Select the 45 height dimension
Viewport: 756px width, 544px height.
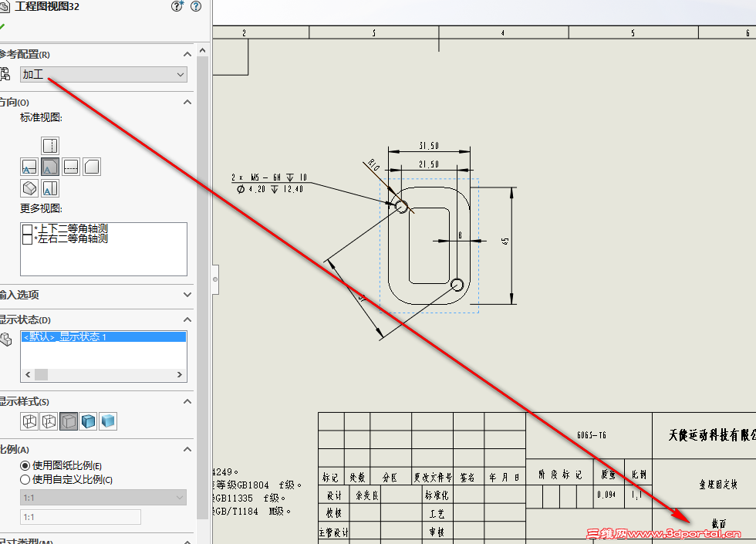pyautogui.click(x=505, y=241)
